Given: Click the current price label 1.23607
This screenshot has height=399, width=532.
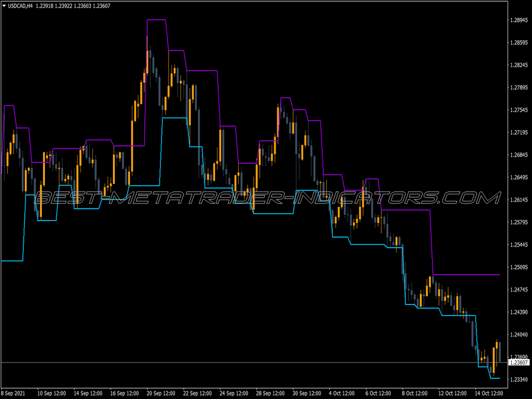Looking at the screenshot, I should tap(519, 363).
